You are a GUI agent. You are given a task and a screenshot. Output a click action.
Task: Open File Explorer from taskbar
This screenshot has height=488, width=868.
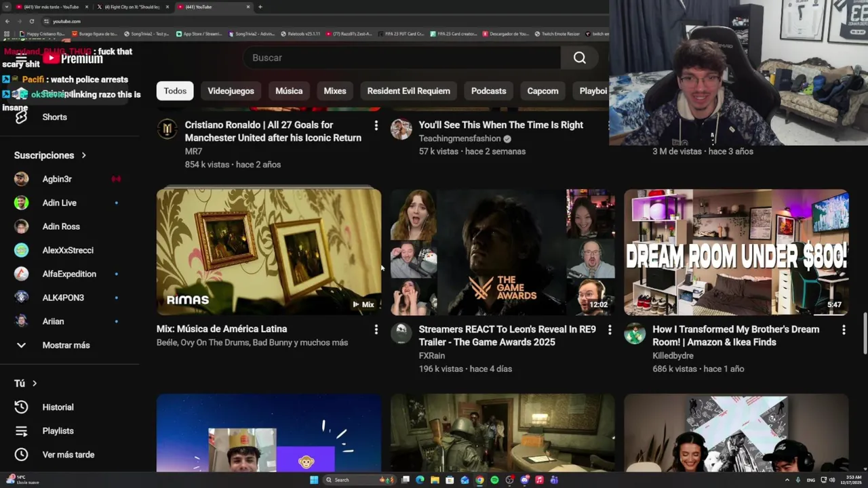pos(435,480)
